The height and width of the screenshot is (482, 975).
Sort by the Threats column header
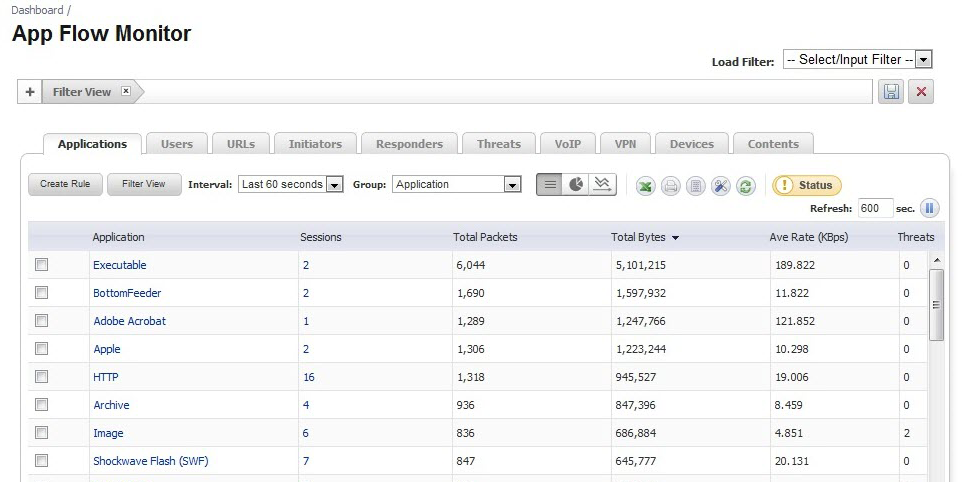click(916, 237)
